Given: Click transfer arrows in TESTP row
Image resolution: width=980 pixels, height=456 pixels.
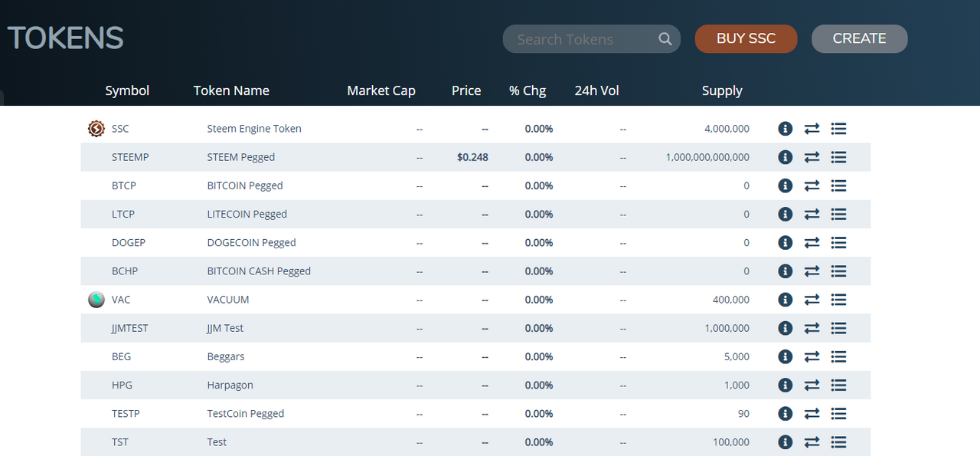Looking at the screenshot, I should point(812,413).
